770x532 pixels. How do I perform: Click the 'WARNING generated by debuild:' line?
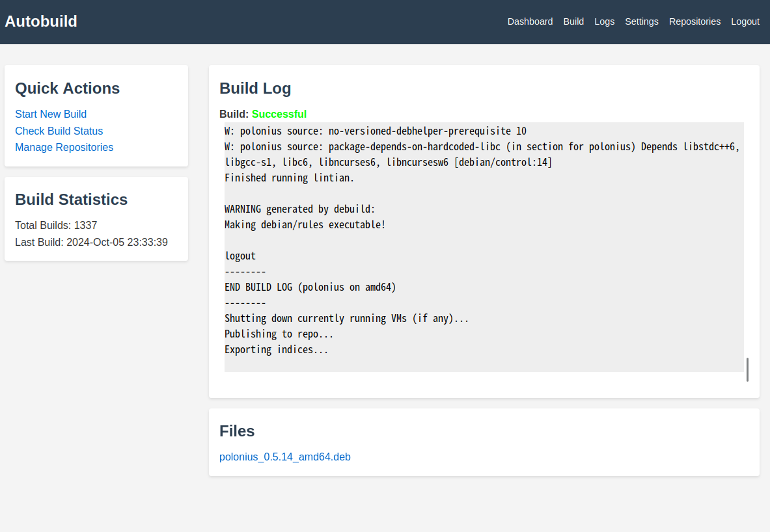click(299, 209)
